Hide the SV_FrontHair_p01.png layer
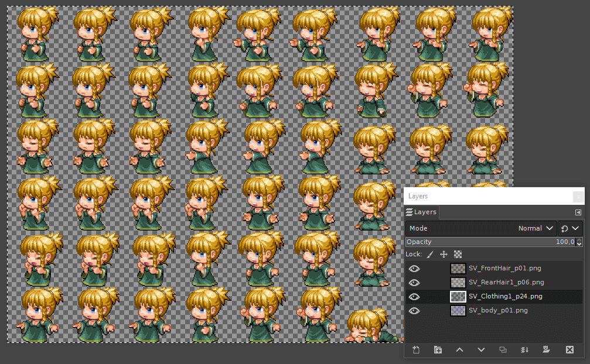 click(x=414, y=269)
